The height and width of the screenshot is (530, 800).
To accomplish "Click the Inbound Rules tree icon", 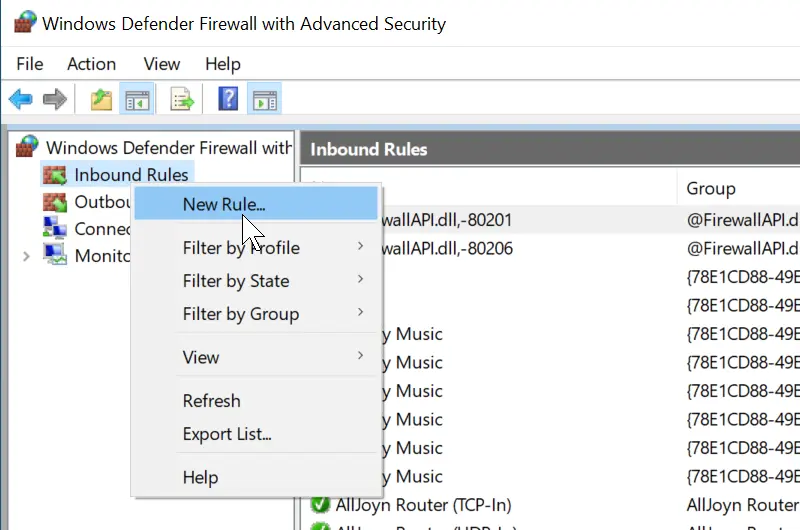I will (x=54, y=175).
